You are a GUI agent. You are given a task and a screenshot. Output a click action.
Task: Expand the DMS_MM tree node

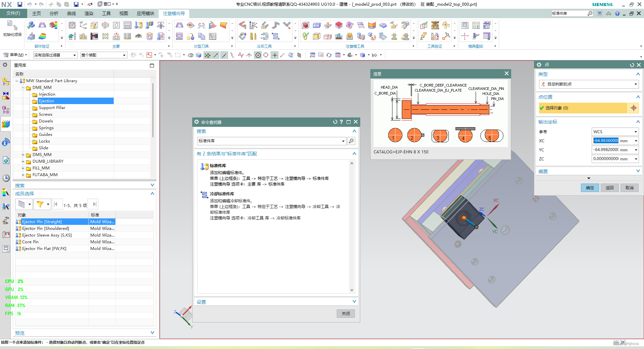tap(23, 155)
